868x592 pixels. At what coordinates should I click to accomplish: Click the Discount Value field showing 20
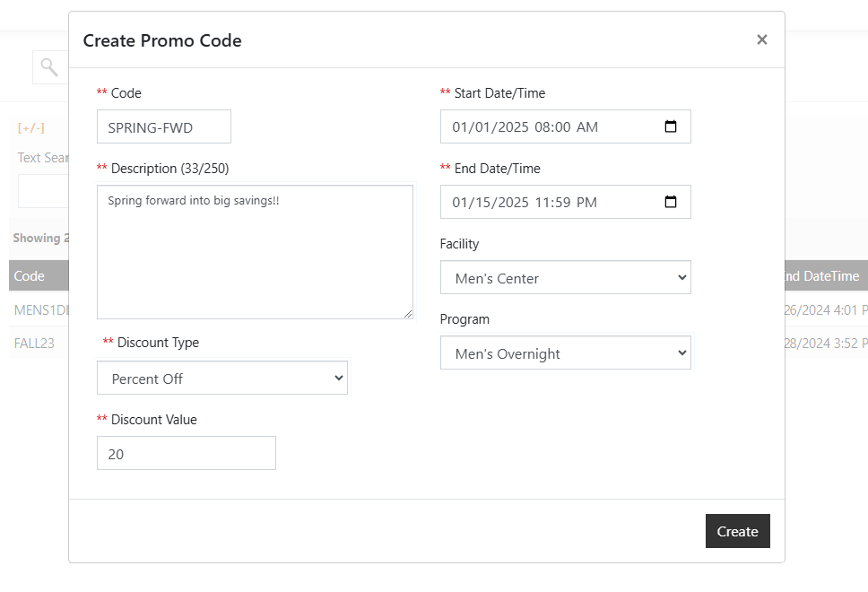pyautogui.click(x=186, y=453)
